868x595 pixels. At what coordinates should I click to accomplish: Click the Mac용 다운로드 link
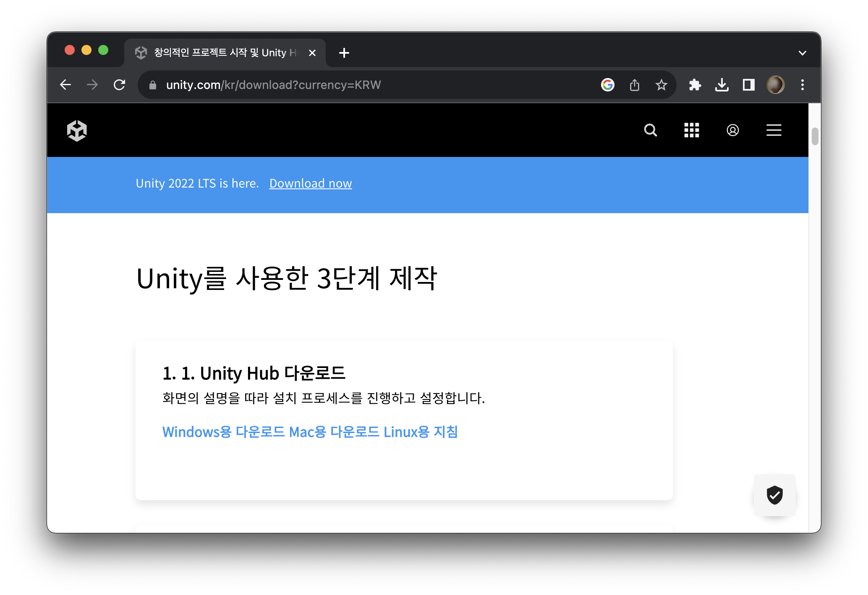tap(335, 432)
